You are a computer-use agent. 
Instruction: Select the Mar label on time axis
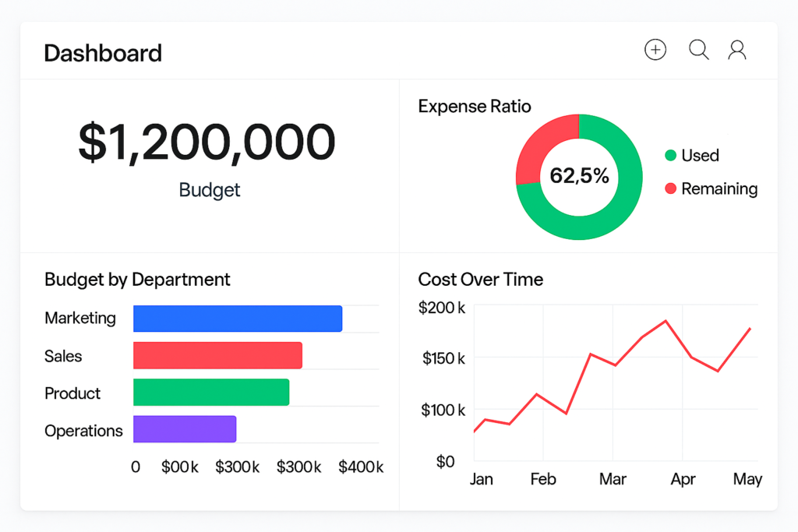[x=613, y=479]
